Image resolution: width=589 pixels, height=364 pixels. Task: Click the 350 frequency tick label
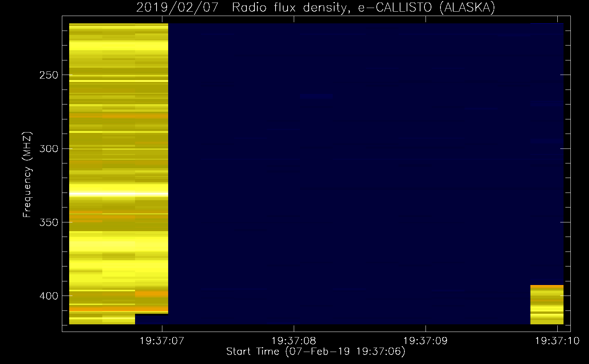tap(49, 222)
